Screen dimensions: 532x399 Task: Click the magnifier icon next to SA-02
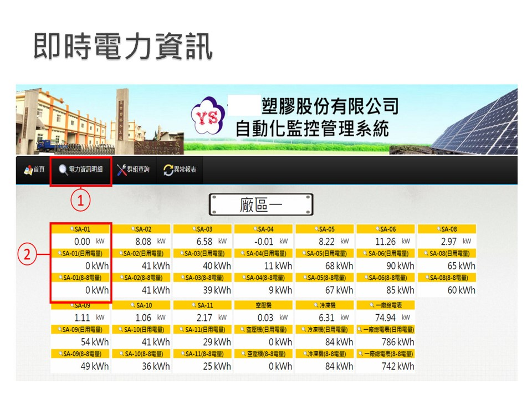coord(132,229)
